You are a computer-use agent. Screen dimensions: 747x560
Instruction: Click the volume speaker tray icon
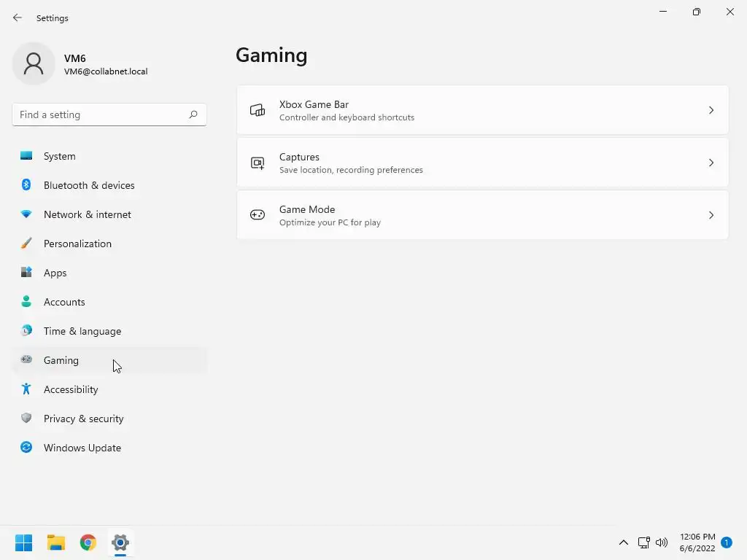click(661, 542)
